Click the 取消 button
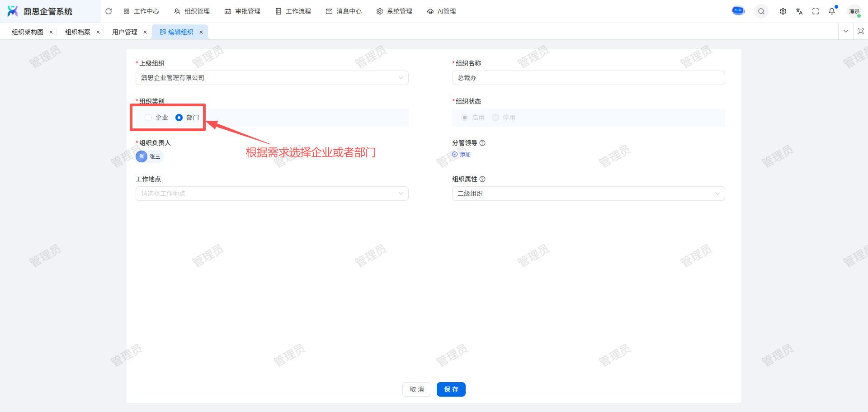Image resolution: width=868 pixels, height=412 pixels. pyautogui.click(x=416, y=389)
